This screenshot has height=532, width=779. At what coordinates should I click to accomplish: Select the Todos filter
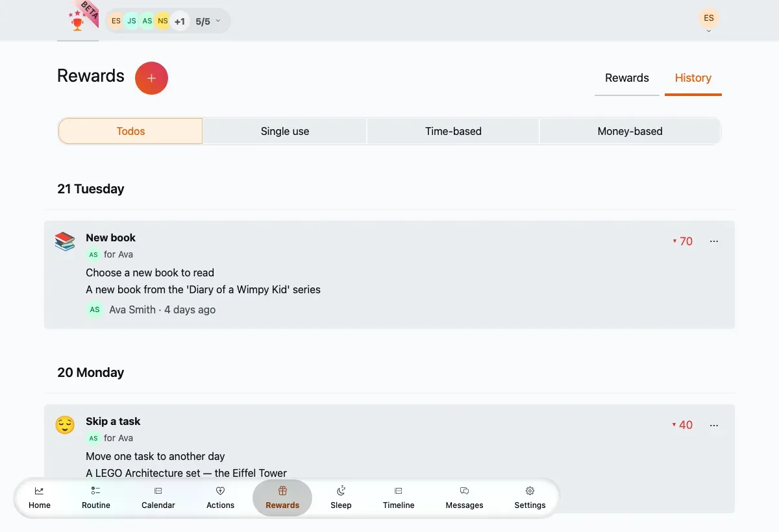pyautogui.click(x=130, y=131)
